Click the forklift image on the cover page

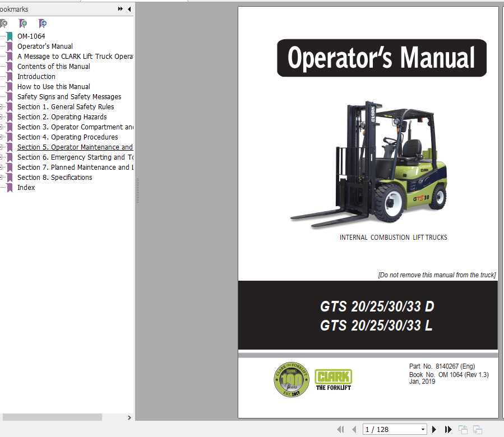click(x=368, y=164)
